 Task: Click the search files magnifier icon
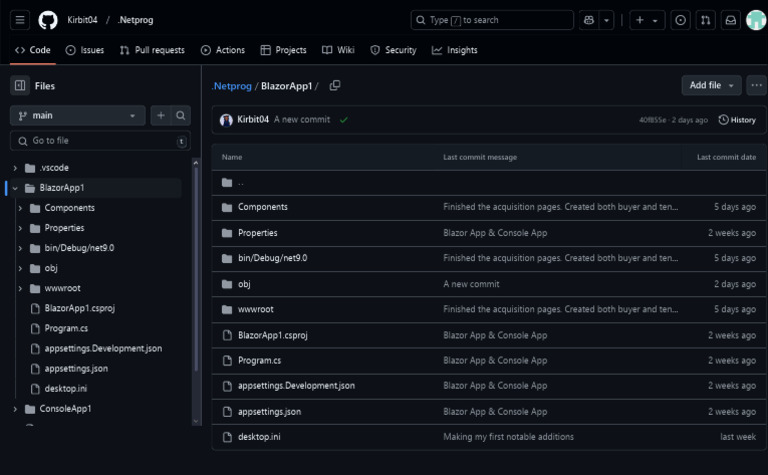[181, 116]
